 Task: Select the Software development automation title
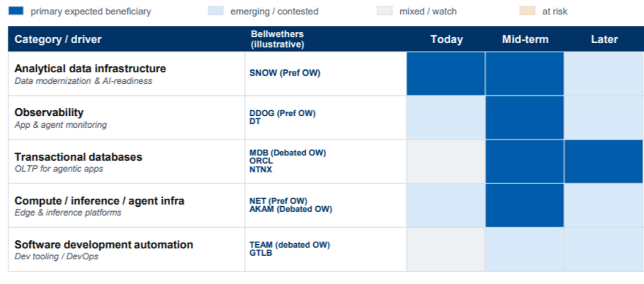[x=104, y=245]
